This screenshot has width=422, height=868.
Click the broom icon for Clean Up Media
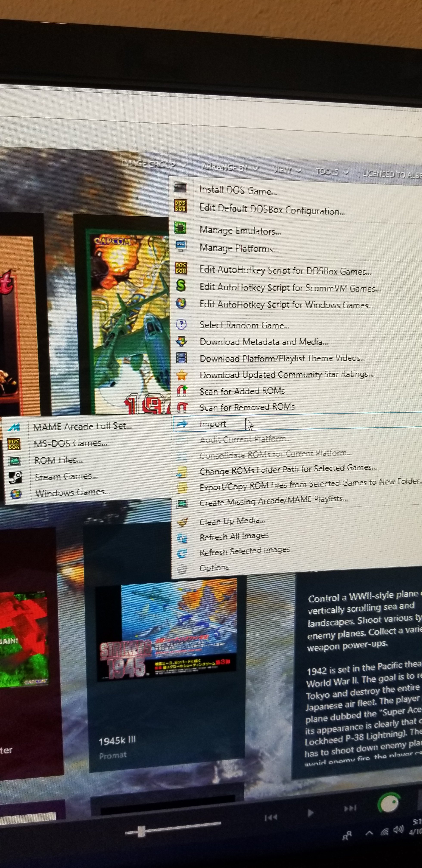pos(182,522)
